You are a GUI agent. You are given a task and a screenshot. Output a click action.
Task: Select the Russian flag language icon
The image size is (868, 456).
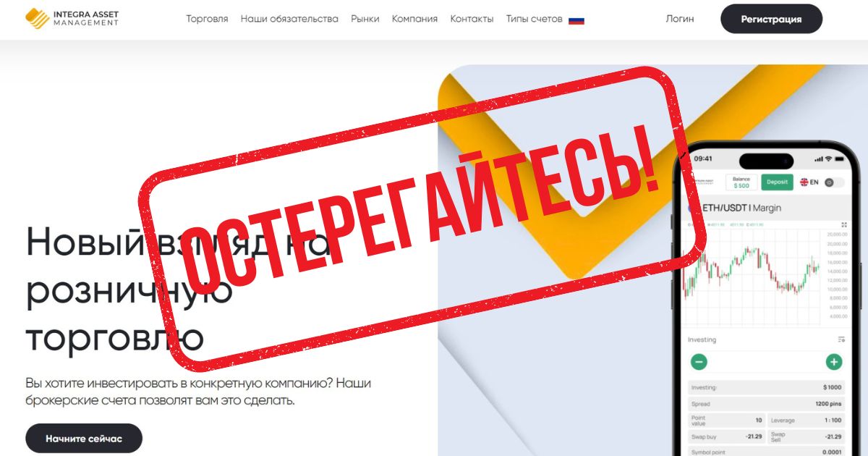pyautogui.click(x=576, y=20)
